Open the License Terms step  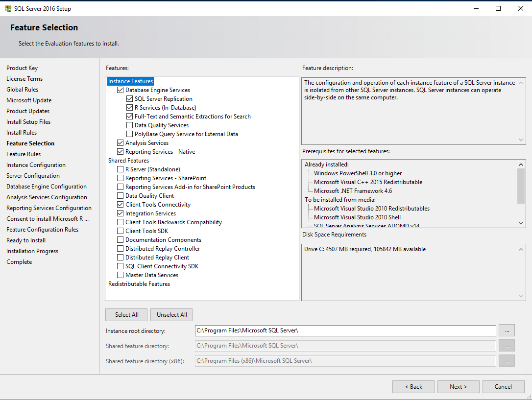(x=24, y=79)
